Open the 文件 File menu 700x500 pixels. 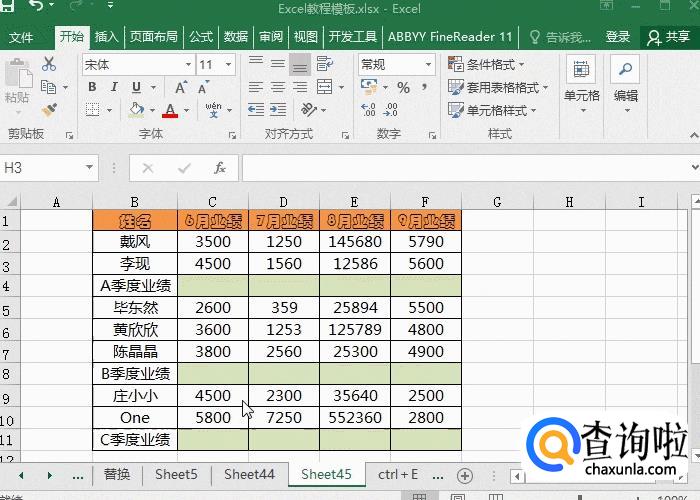point(21,37)
